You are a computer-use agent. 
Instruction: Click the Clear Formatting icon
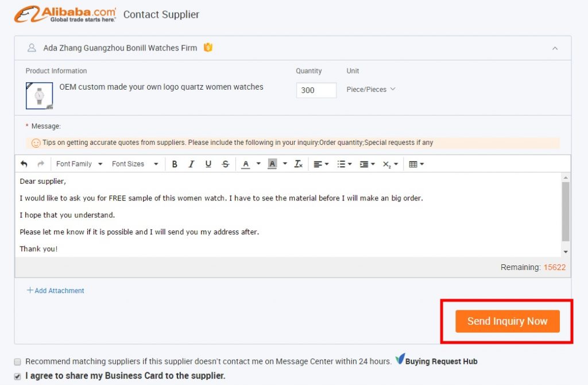[x=298, y=164]
